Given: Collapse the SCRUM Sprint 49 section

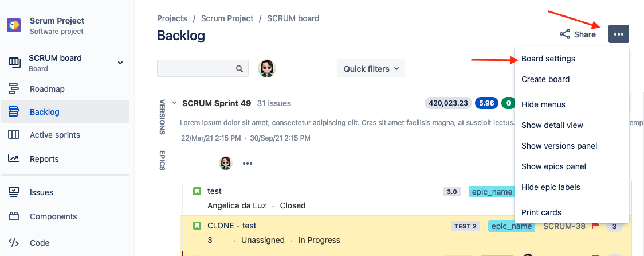Looking at the screenshot, I should click(x=174, y=103).
